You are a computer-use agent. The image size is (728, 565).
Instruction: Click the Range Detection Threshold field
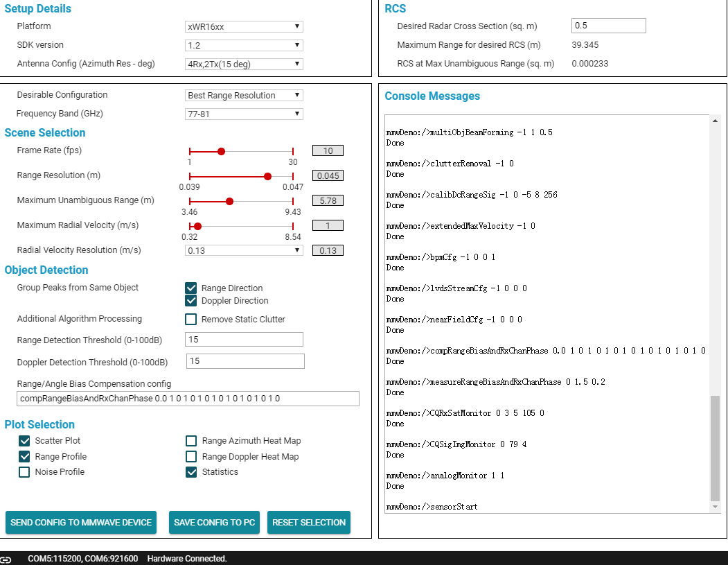tap(244, 339)
